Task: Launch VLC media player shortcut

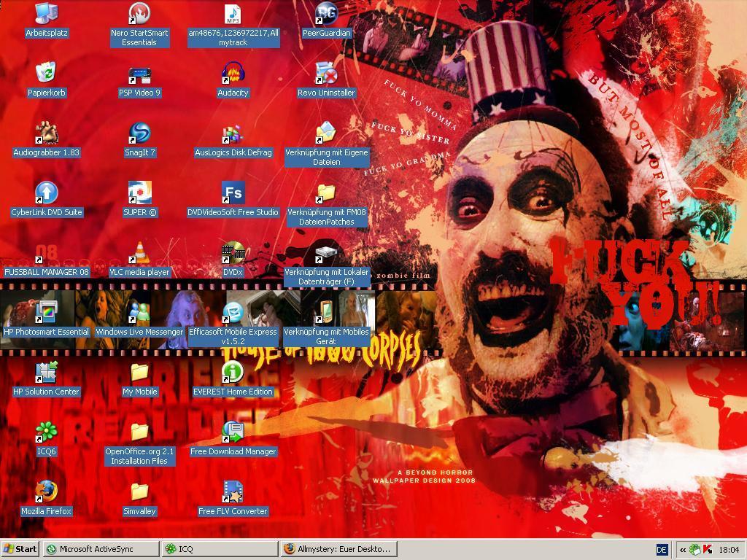Action: (139, 253)
